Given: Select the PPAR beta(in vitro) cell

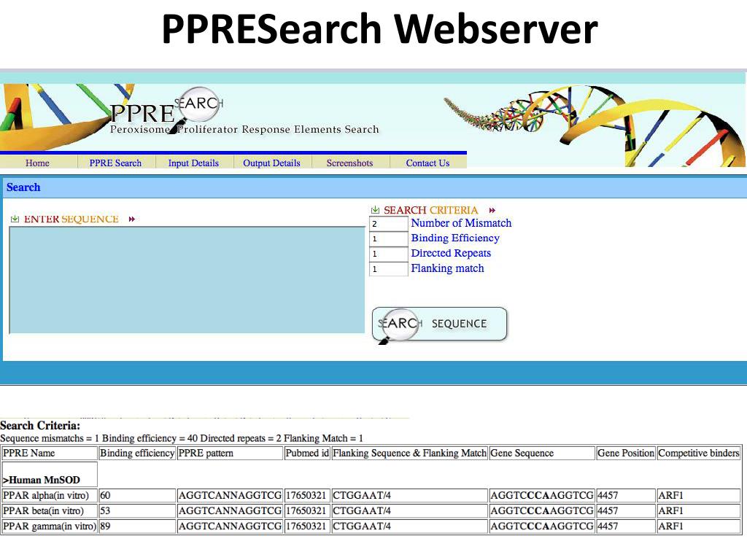Looking at the screenshot, I should click(x=50, y=511).
